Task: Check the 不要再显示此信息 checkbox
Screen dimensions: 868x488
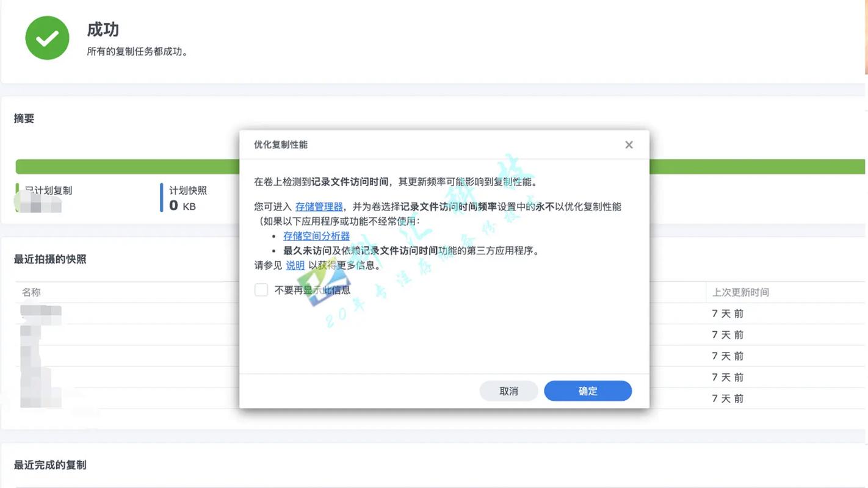Action: click(x=261, y=290)
